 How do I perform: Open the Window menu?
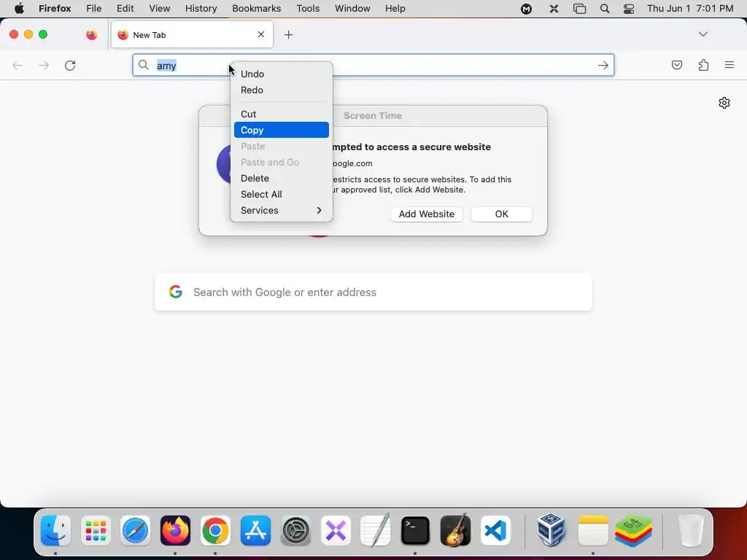(352, 9)
